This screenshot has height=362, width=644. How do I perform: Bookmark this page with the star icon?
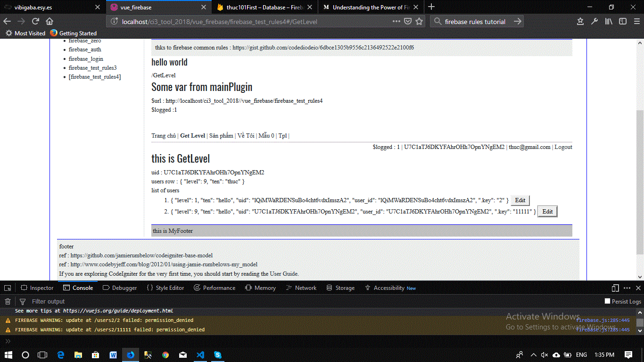[x=419, y=21]
